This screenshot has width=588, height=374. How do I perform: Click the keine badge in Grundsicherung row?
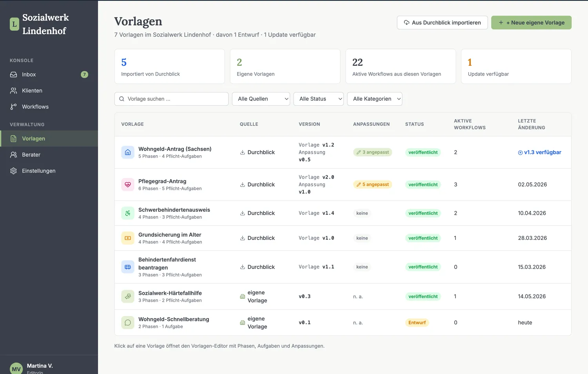(x=362, y=238)
